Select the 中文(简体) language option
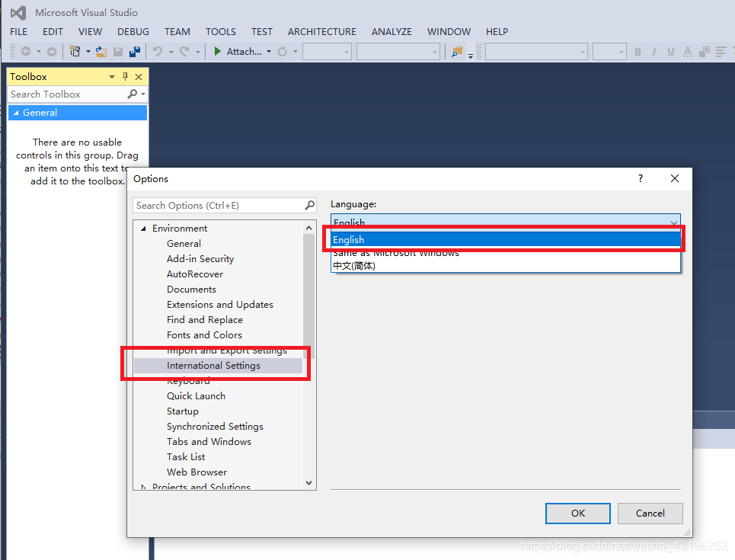735x560 pixels. point(505,266)
